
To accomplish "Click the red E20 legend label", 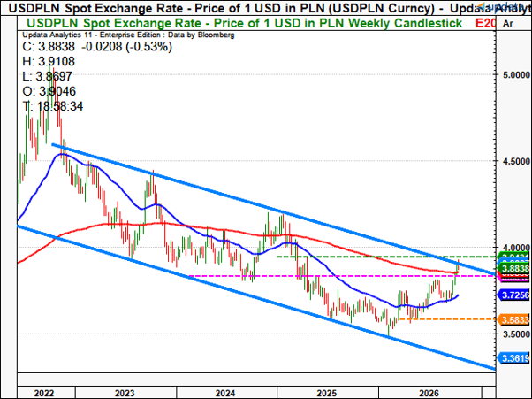I will pyautogui.click(x=485, y=23).
